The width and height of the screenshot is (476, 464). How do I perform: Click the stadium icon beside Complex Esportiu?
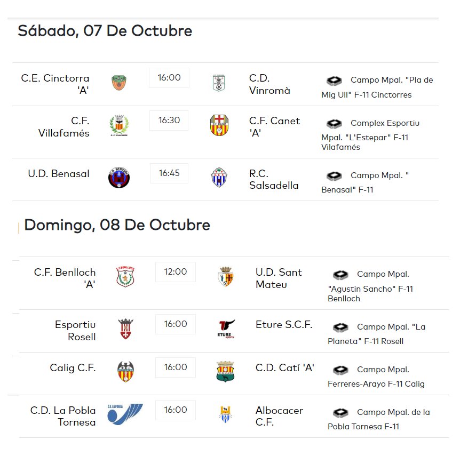pyautogui.click(x=334, y=124)
